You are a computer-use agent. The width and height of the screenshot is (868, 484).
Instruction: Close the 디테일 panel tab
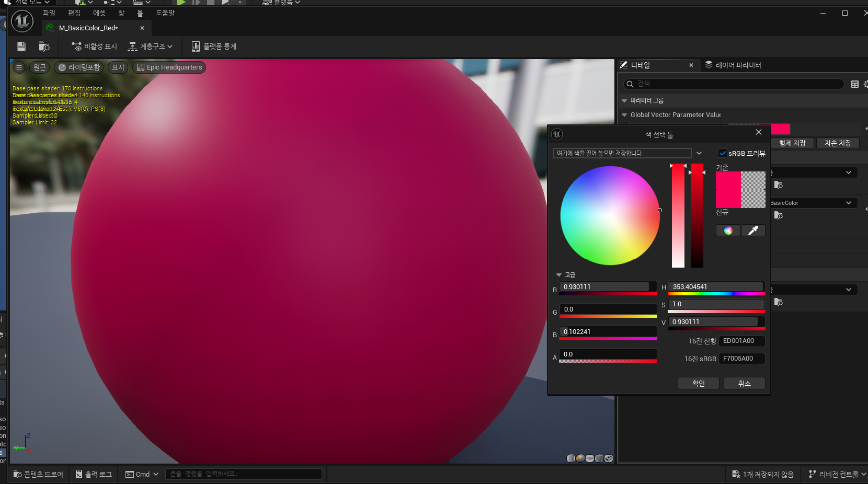click(691, 65)
